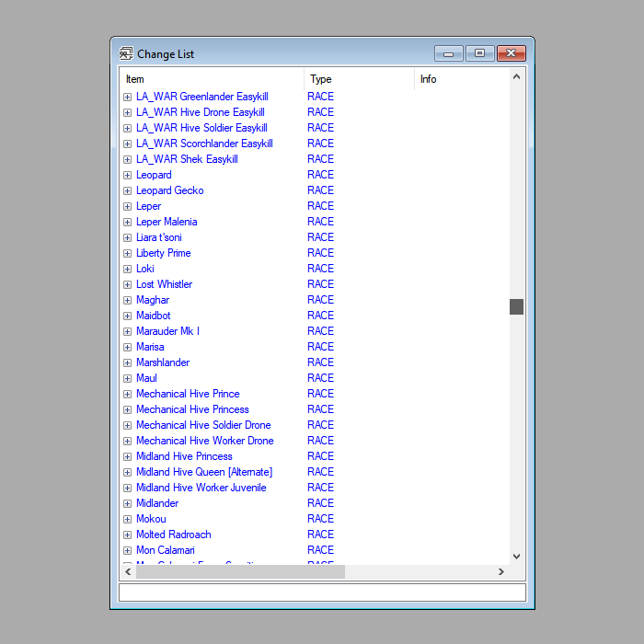Select the Liara t'soni item
Viewport: 644px width, 644px height.
158,237
